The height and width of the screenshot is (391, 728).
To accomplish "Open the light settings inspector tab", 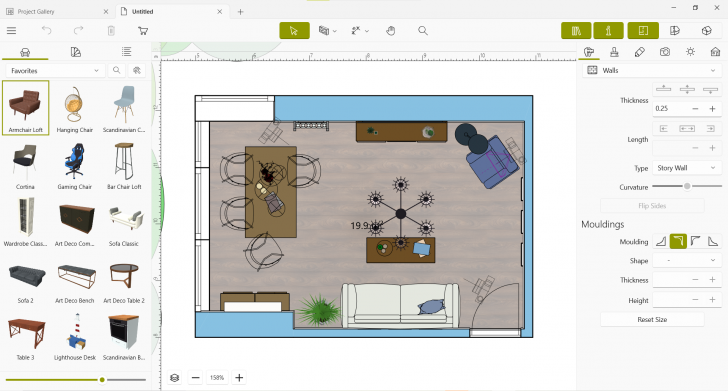I will click(x=690, y=52).
